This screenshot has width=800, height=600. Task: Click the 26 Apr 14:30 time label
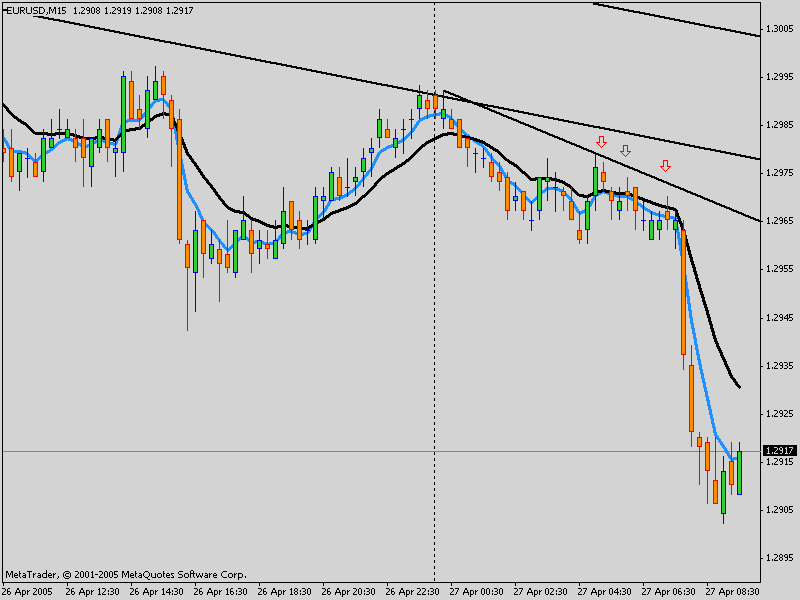coord(156,592)
